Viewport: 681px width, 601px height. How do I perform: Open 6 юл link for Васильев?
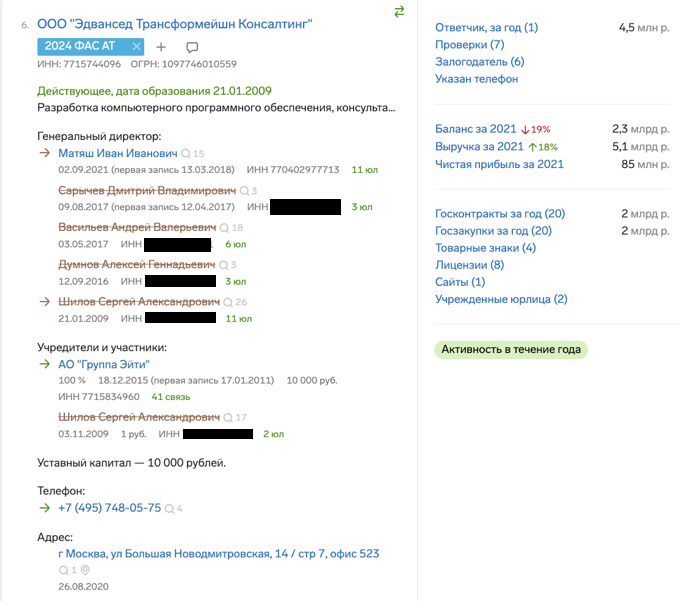click(x=236, y=244)
